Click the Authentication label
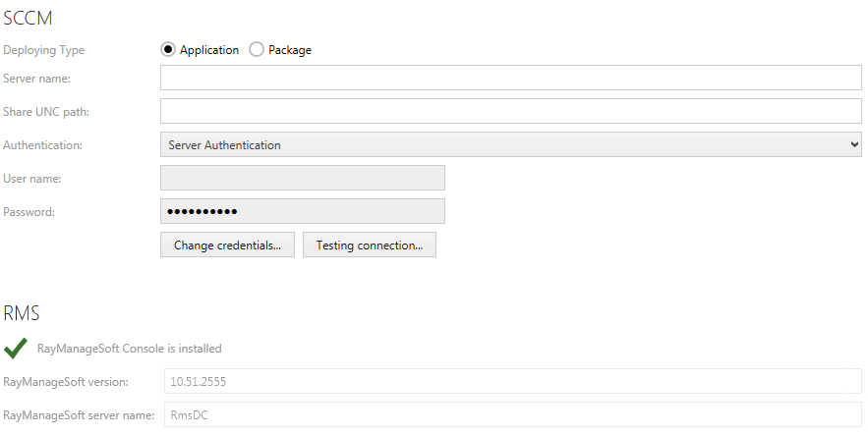868x436 pixels. point(43,145)
